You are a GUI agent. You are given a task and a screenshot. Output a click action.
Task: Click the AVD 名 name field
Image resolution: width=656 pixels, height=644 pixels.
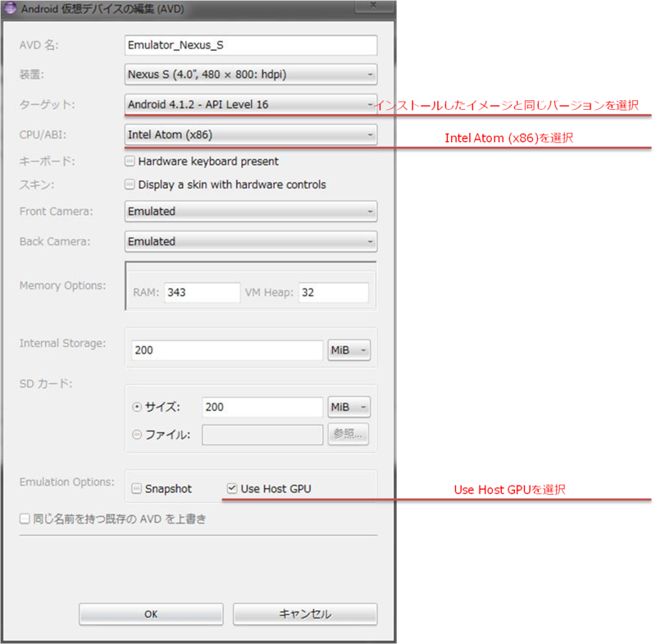coord(246,46)
